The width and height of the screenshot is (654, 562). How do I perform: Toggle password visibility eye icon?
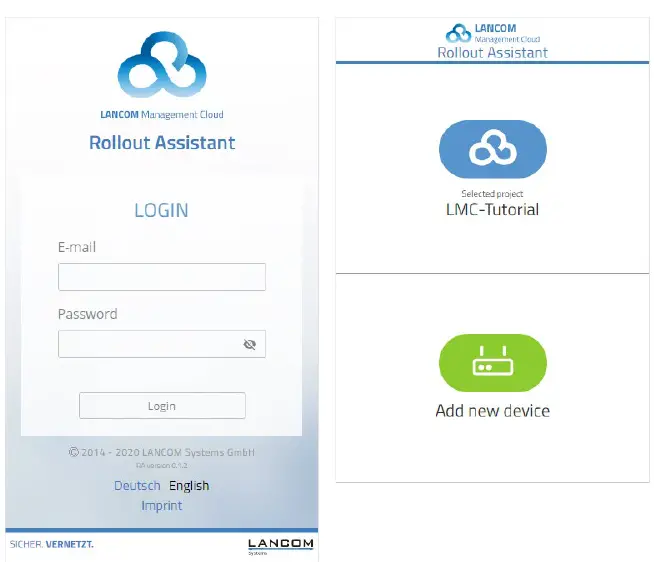249,344
